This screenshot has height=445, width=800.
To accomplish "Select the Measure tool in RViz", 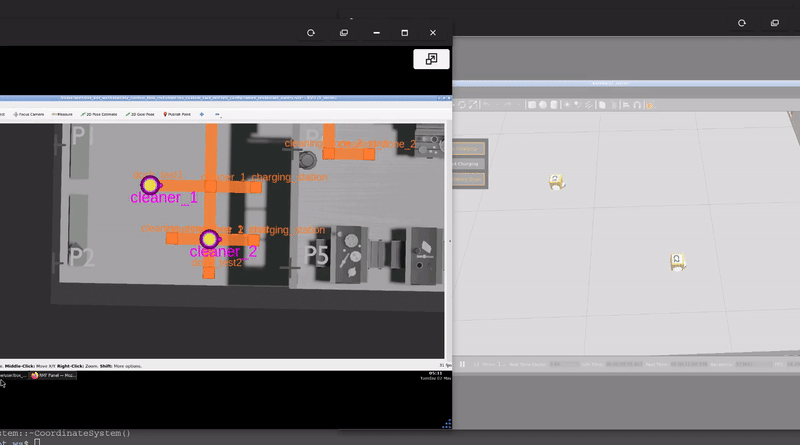I will [62, 114].
